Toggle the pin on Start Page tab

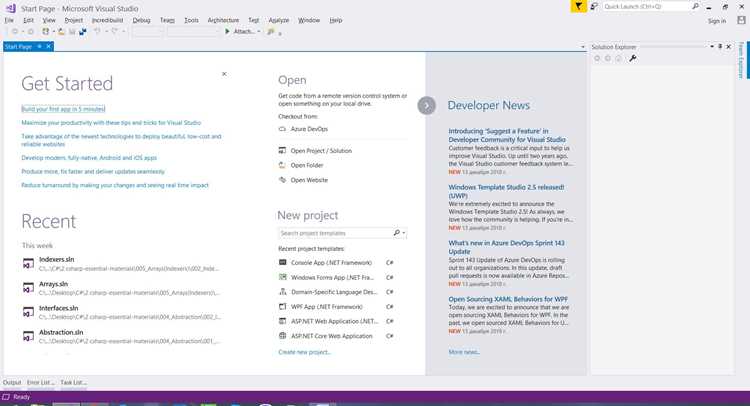pos(40,46)
